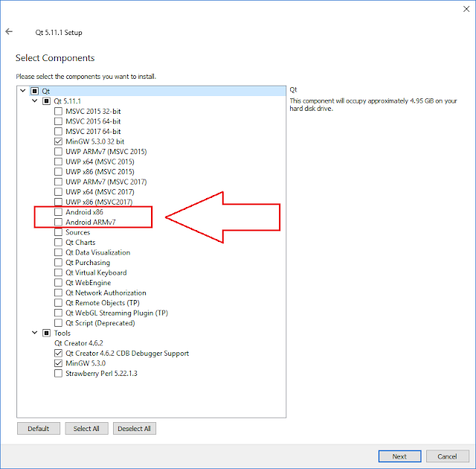Toggle the Qt 5.11.1 partial checkbox

(46, 100)
